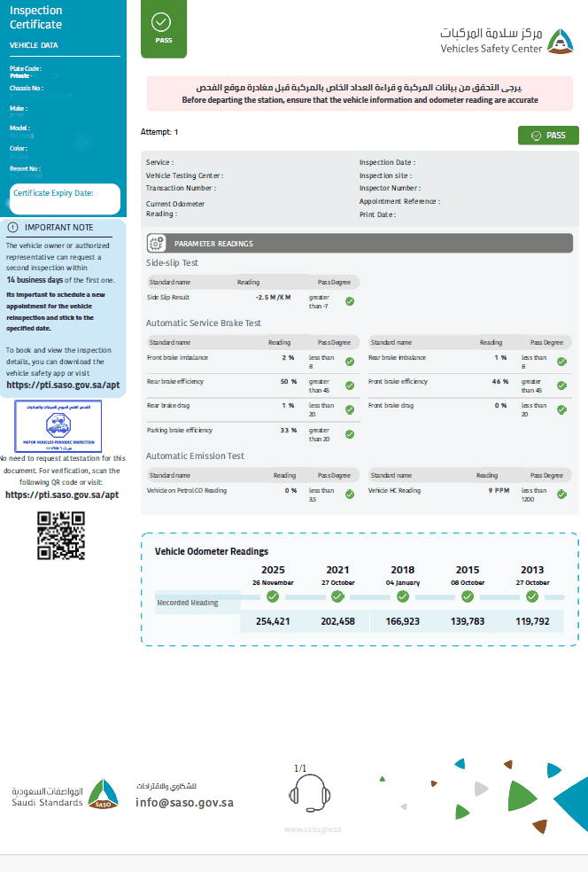
Task: Click the Vehicles Safety Center logo
Action: pyautogui.click(x=560, y=42)
